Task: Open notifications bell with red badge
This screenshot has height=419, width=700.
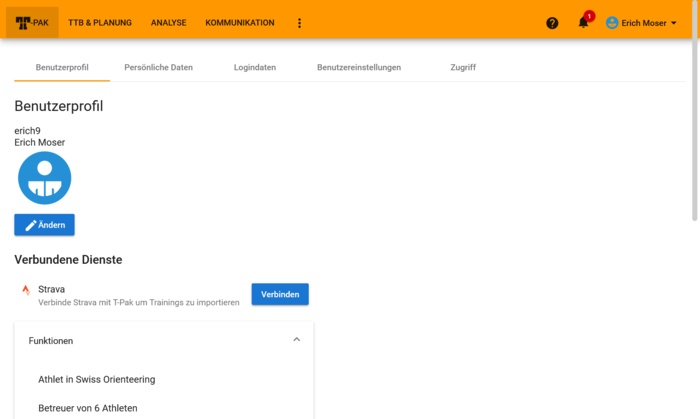Action: [x=583, y=23]
